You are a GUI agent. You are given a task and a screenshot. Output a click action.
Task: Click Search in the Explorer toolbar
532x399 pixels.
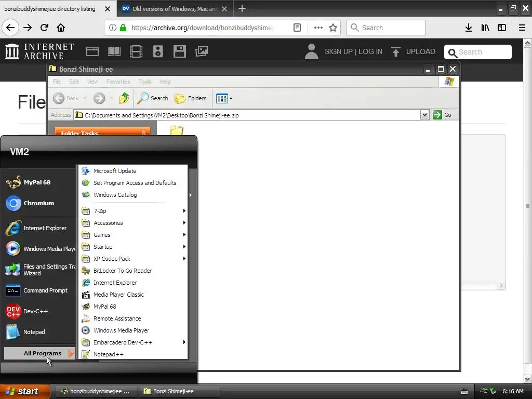click(x=152, y=98)
